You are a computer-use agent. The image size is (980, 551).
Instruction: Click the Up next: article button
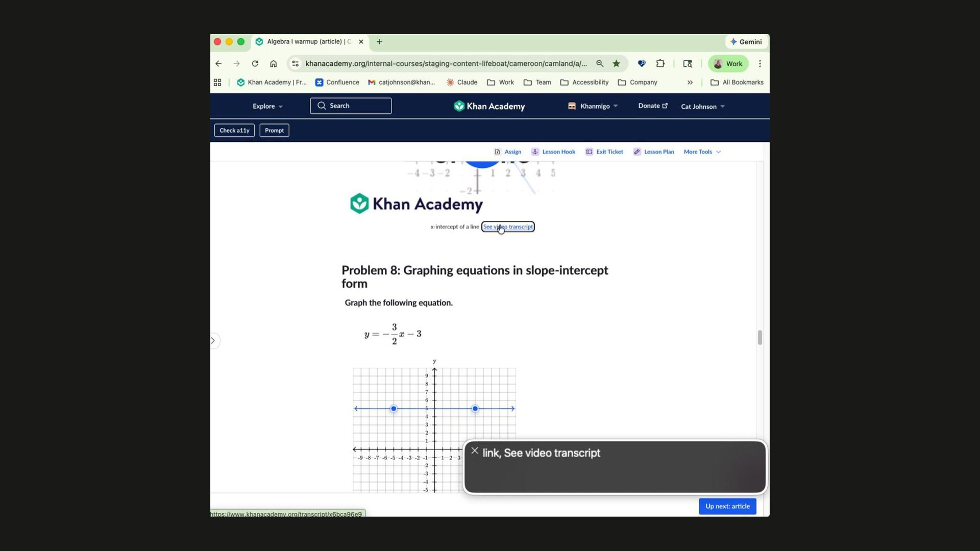727,506
